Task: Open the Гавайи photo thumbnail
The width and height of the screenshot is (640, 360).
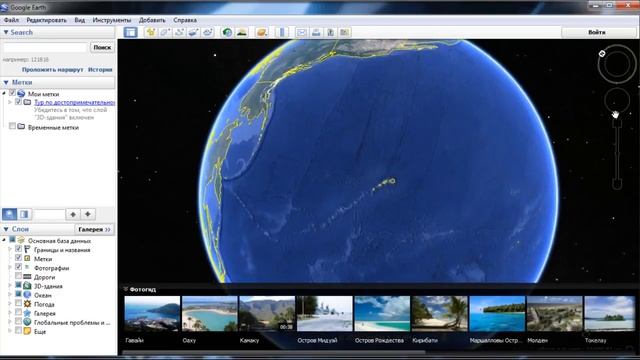Action: (x=152, y=313)
